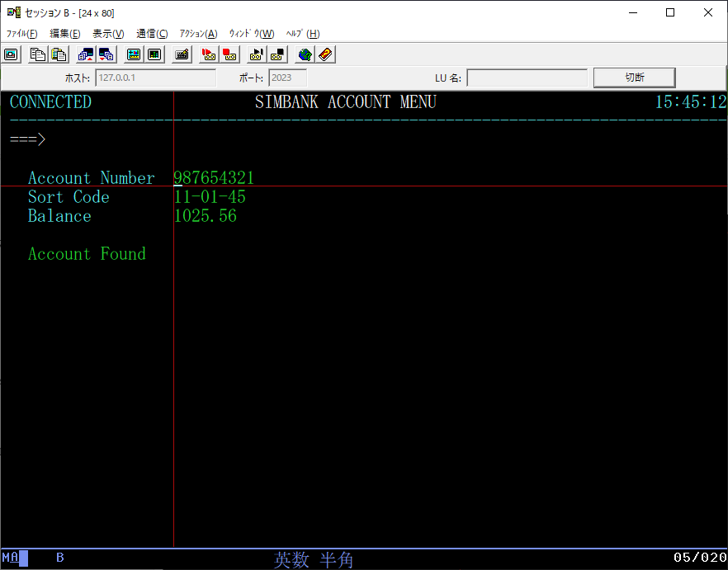Click the Paste clipboard toolbar icon
The image size is (728, 570).
59,54
